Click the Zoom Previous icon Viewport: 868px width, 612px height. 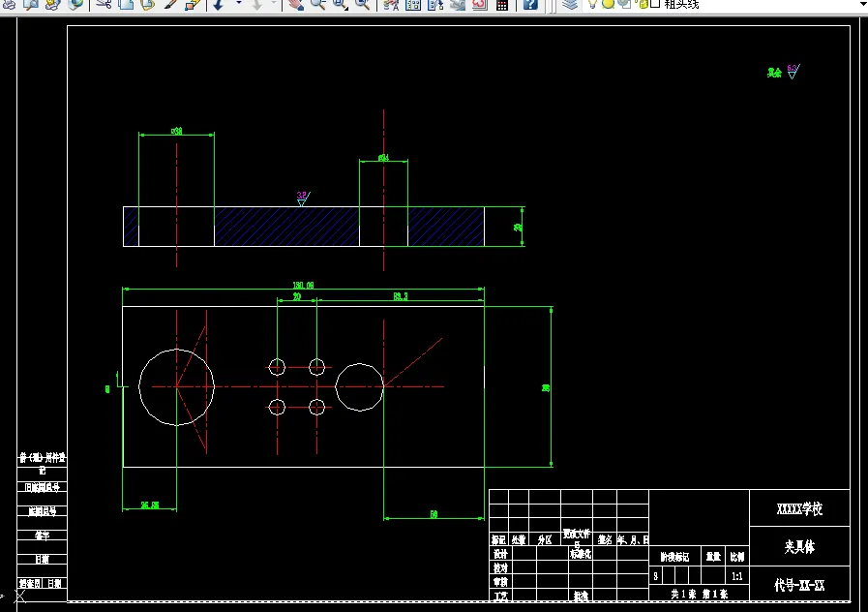pyautogui.click(x=363, y=5)
